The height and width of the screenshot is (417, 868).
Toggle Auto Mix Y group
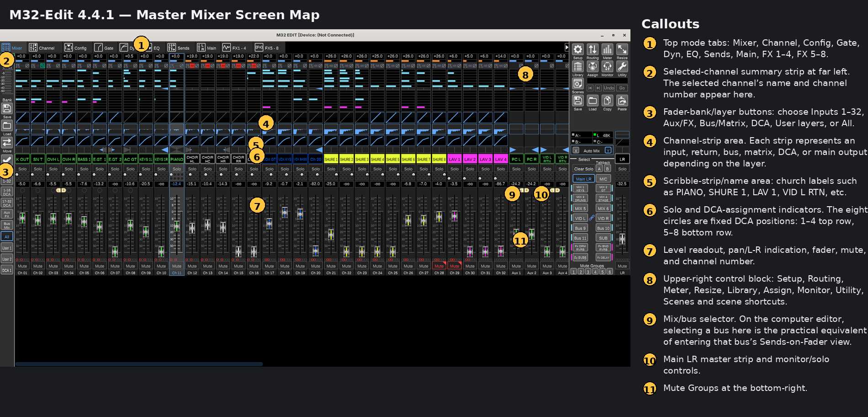pyautogui.click(x=608, y=150)
